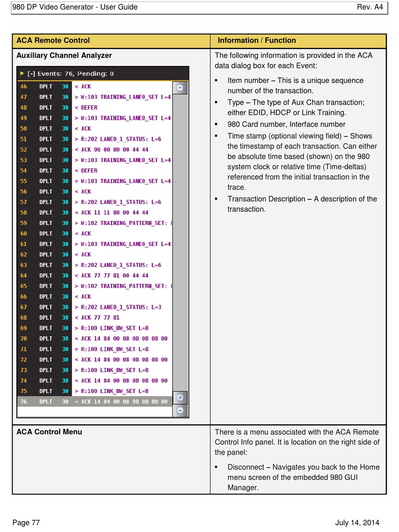Click the event list's vertical scrollbar track

coord(180,242)
